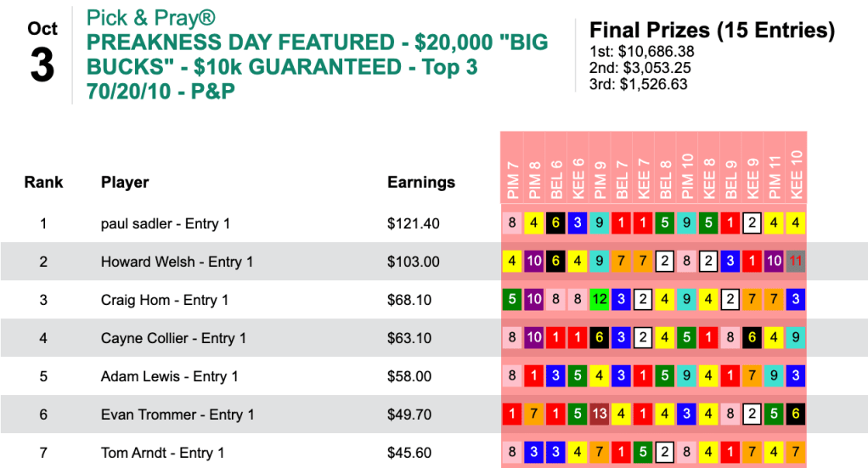Open the PREAKNESS DAY FEATURED contest title
Image resolution: width=868 pixels, height=468 pixels.
coord(318,65)
